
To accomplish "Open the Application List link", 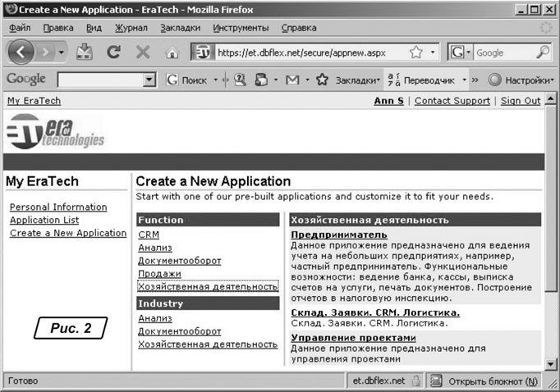I will pos(44,220).
